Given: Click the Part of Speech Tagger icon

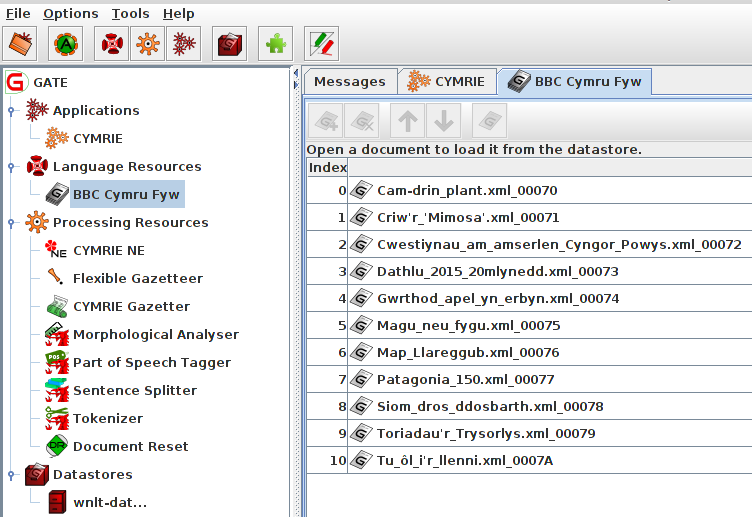Looking at the screenshot, I should tap(57, 362).
